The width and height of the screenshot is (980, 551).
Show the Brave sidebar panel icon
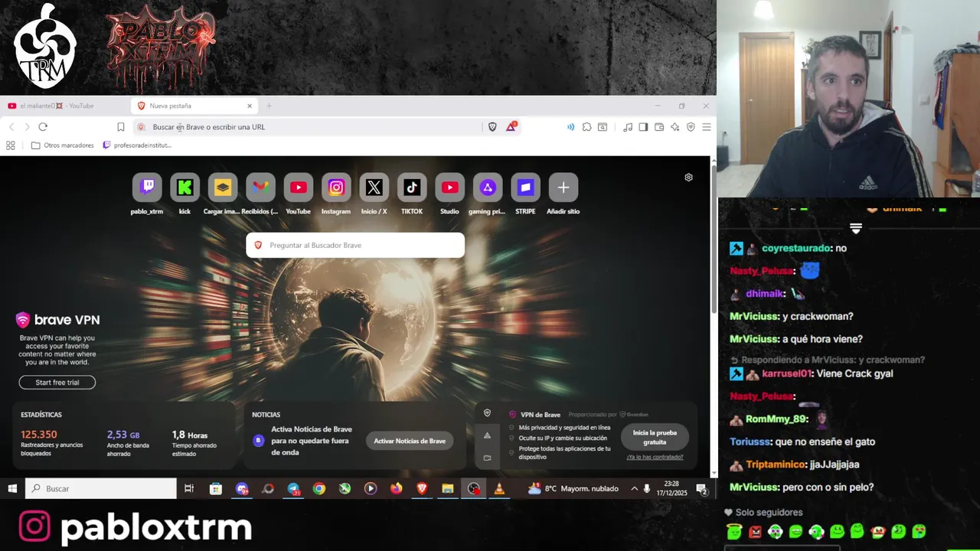pos(643,127)
